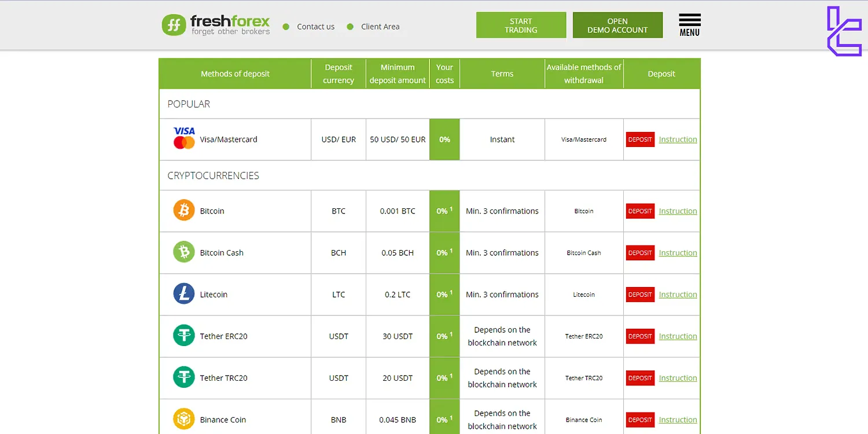868x434 pixels.
Task: Click the LTC deposit currency cell
Action: click(339, 295)
